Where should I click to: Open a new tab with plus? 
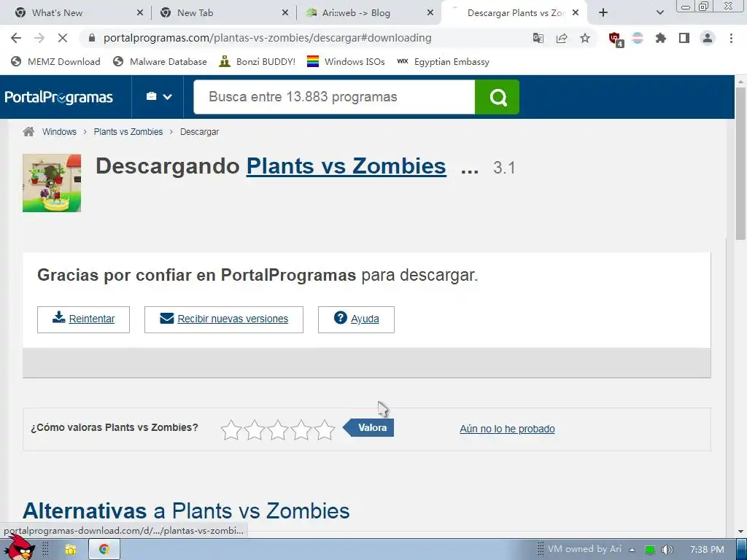[x=603, y=13]
